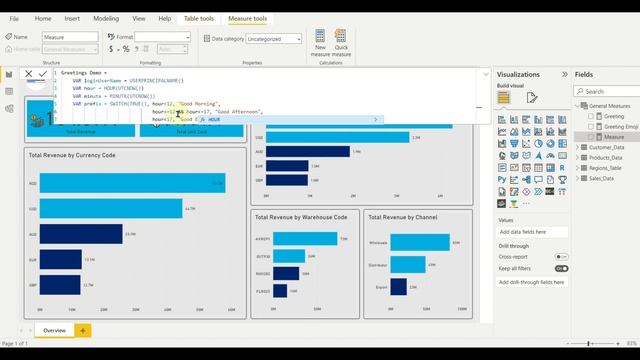This screenshot has height=360, width=640.
Task: Switch to the Insert ribbon tab
Action: point(72,19)
